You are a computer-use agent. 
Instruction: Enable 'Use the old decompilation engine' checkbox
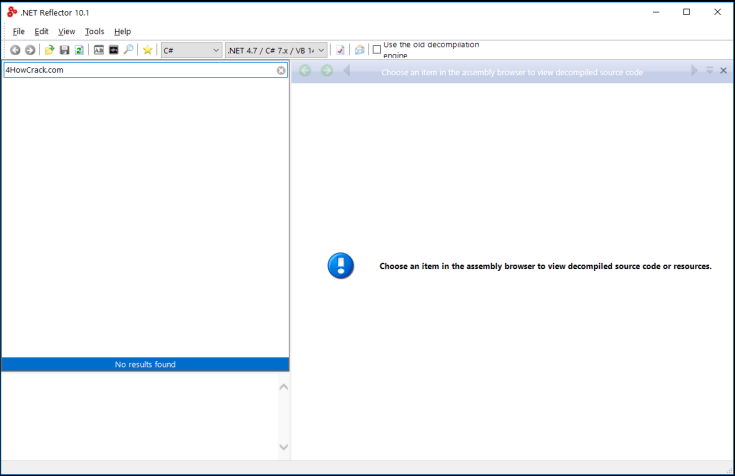[x=376, y=50]
